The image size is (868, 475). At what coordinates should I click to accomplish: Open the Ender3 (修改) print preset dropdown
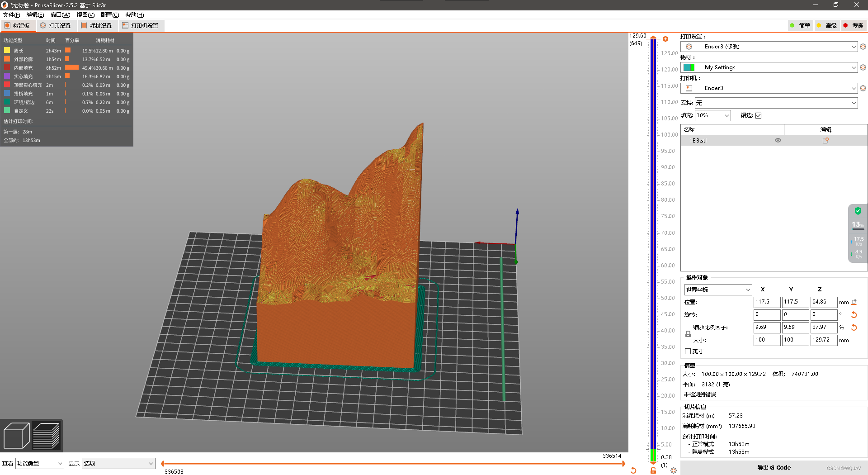coord(769,47)
